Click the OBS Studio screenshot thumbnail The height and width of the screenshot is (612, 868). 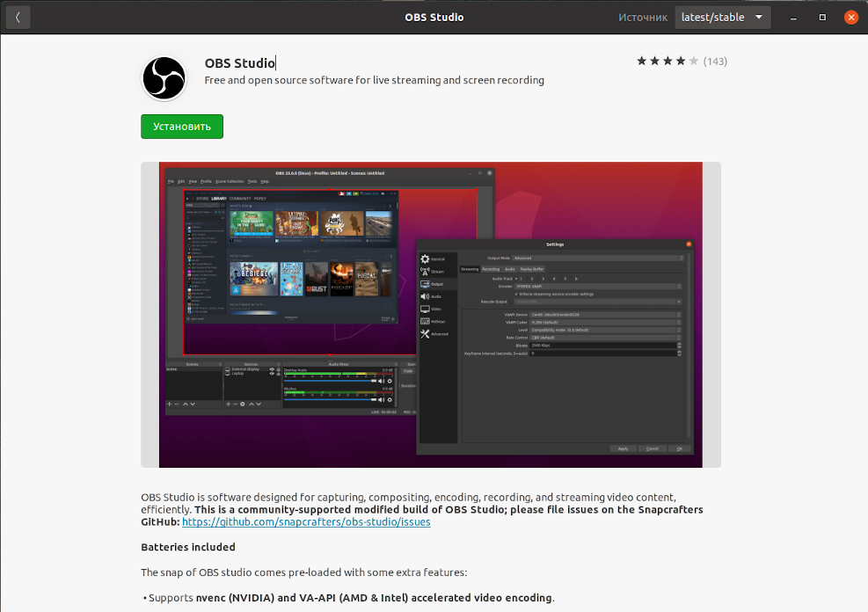[x=430, y=313]
